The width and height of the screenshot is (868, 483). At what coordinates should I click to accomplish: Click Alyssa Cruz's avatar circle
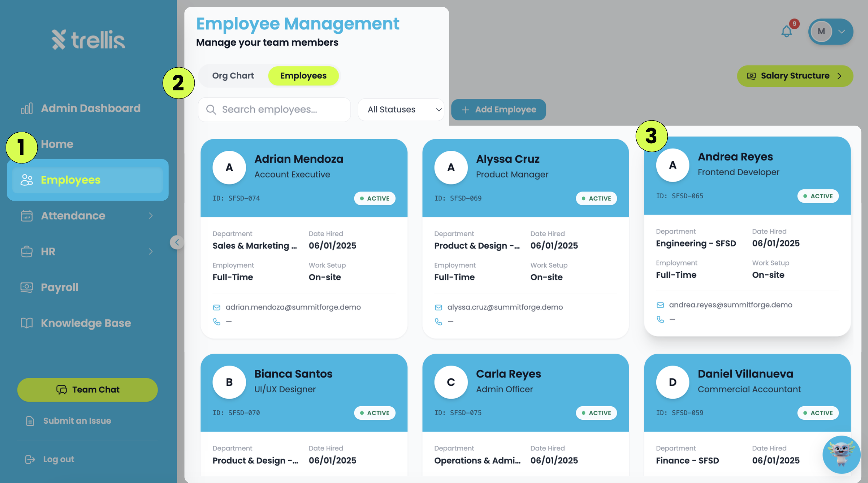[451, 167]
